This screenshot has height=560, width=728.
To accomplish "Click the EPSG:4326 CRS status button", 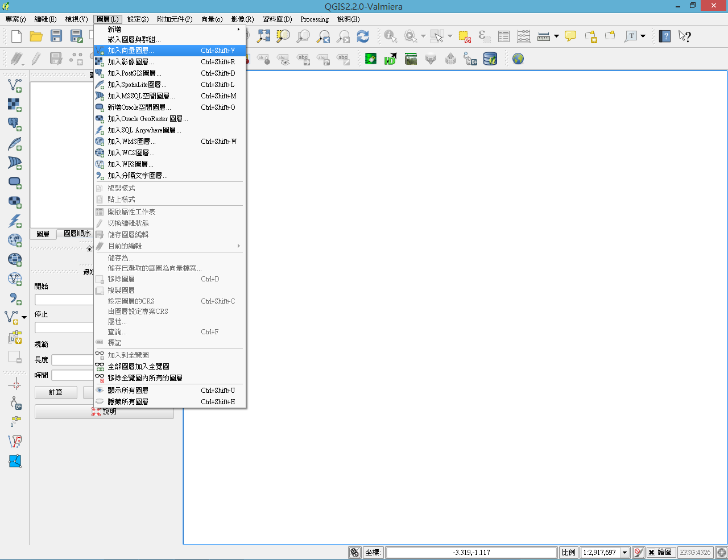I will point(695,552).
